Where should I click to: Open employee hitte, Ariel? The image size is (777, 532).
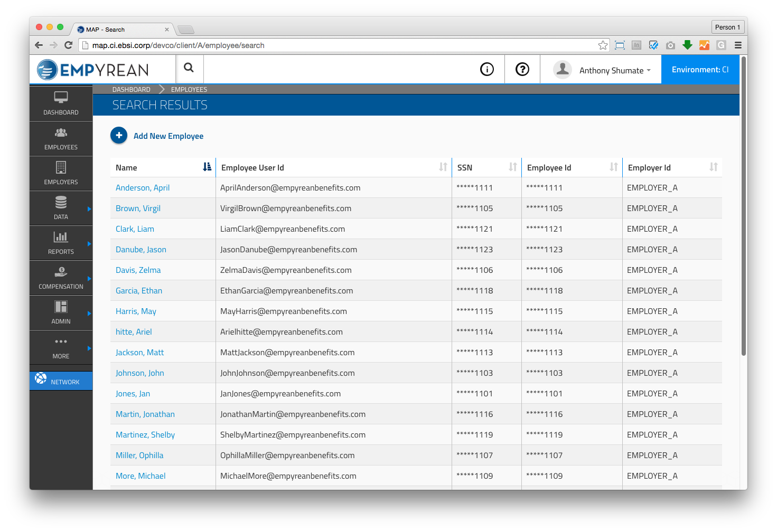(x=134, y=331)
